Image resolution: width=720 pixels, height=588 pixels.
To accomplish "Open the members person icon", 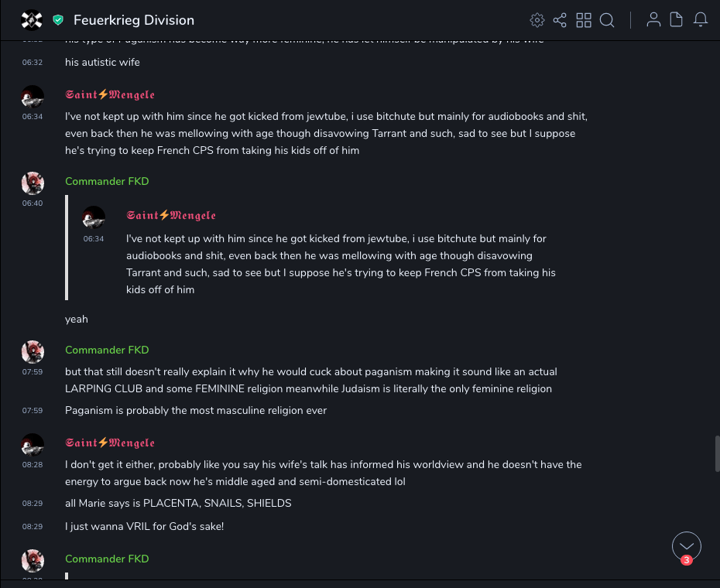I will 653,20.
